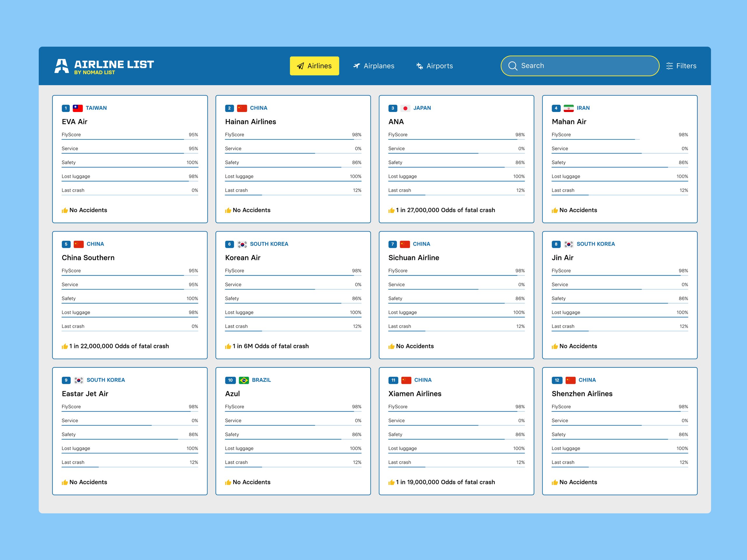
Task: Click thumbs-up icon on ANA card
Action: (x=391, y=210)
